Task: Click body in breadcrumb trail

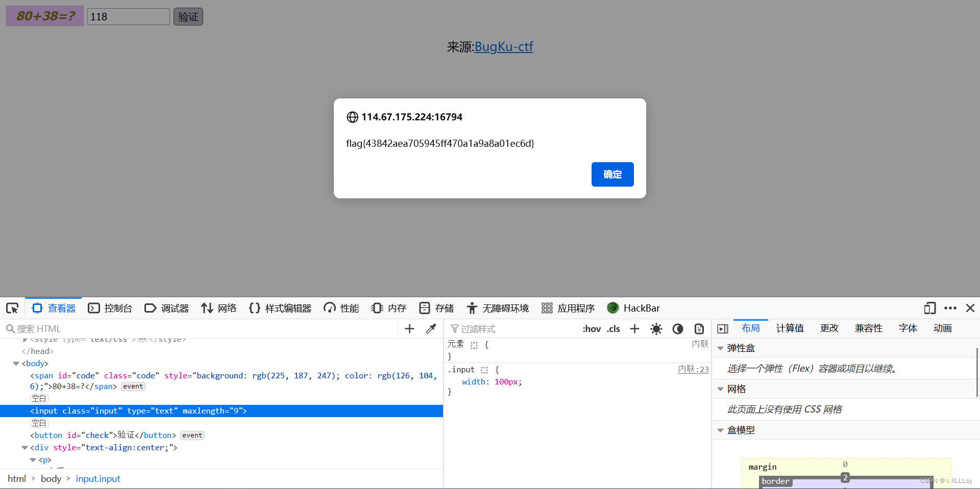Action: point(51,479)
